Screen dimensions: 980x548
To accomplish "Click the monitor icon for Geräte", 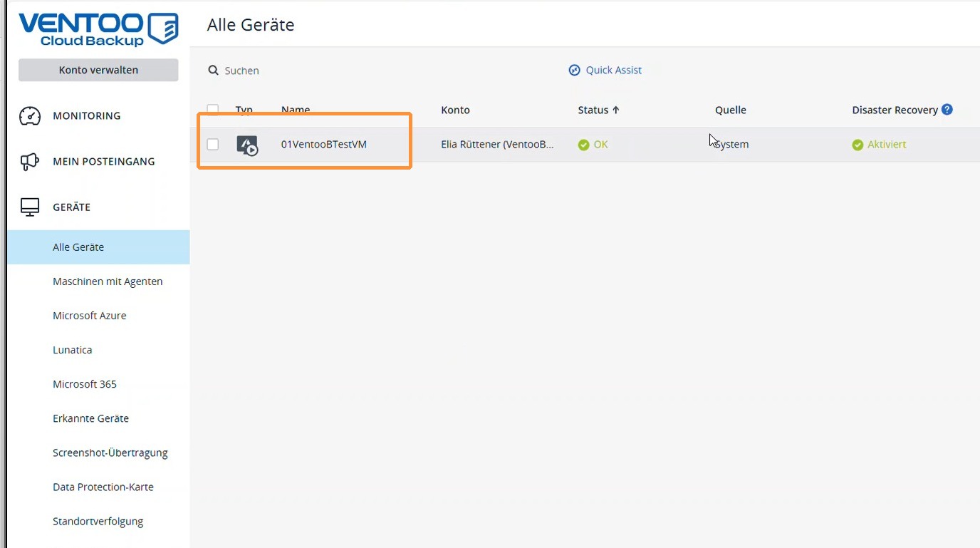I will click(30, 207).
